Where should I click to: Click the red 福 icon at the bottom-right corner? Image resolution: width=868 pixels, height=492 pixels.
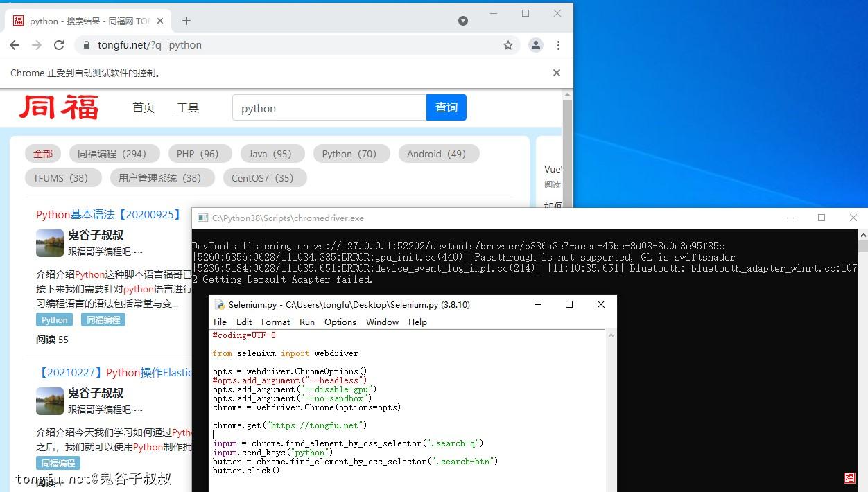pyautogui.click(x=849, y=478)
